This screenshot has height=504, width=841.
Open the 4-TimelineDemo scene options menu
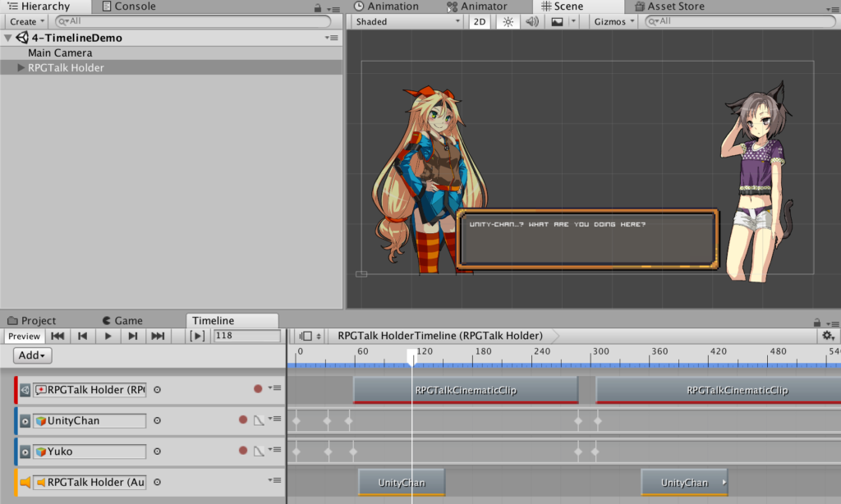(332, 38)
